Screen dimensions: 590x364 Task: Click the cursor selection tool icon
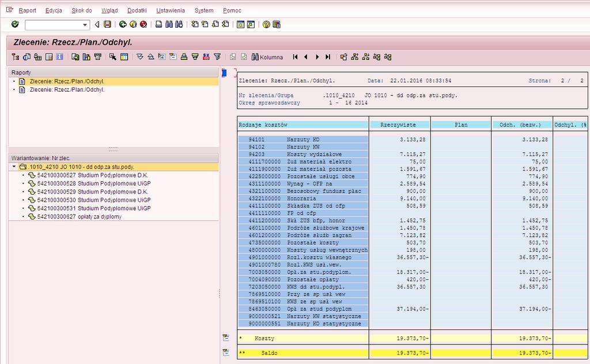tap(113, 57)
